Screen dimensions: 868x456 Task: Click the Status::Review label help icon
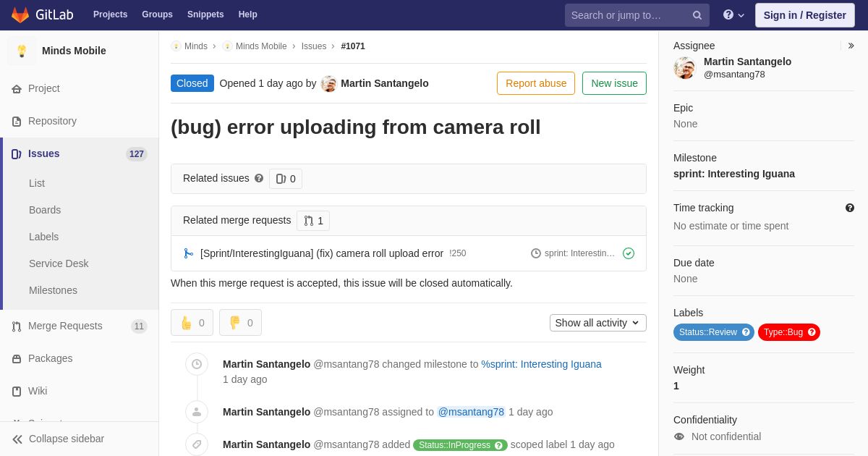click(746, 332)
